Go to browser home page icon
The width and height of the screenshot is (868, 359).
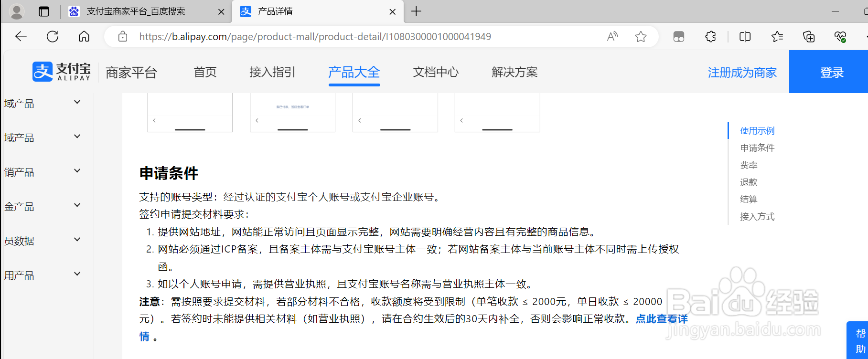pyautogui.click(x=84, y=37)
